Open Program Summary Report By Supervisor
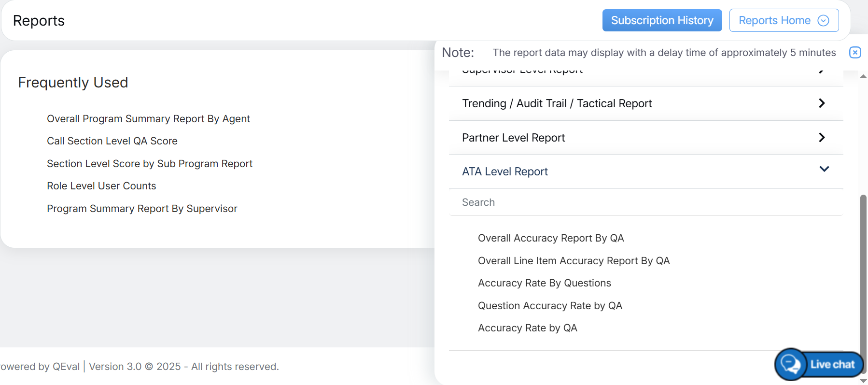 pyautogui.click(x=142, y=209)
